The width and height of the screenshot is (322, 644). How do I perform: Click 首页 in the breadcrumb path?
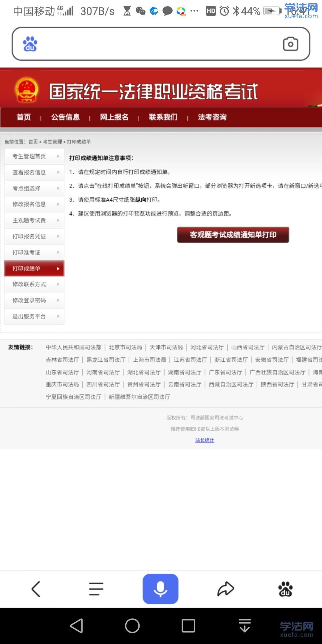(x=33, y=142)
